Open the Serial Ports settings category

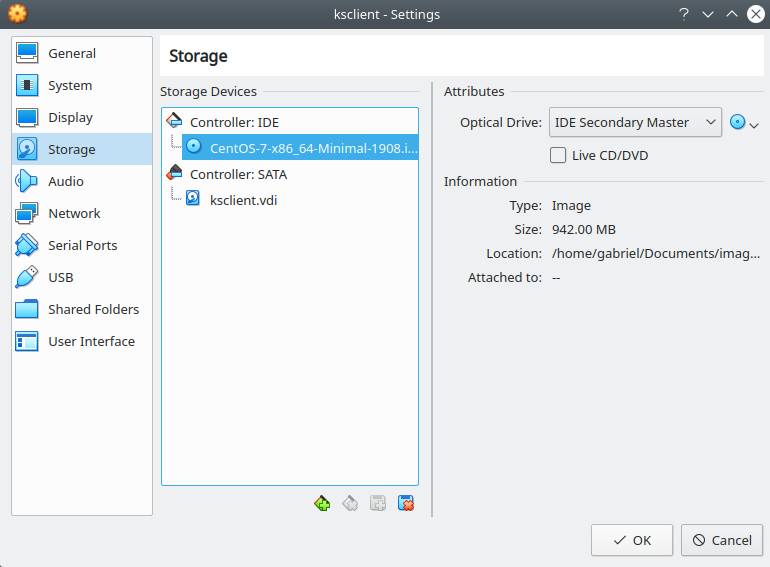click(x=82, y=245)
